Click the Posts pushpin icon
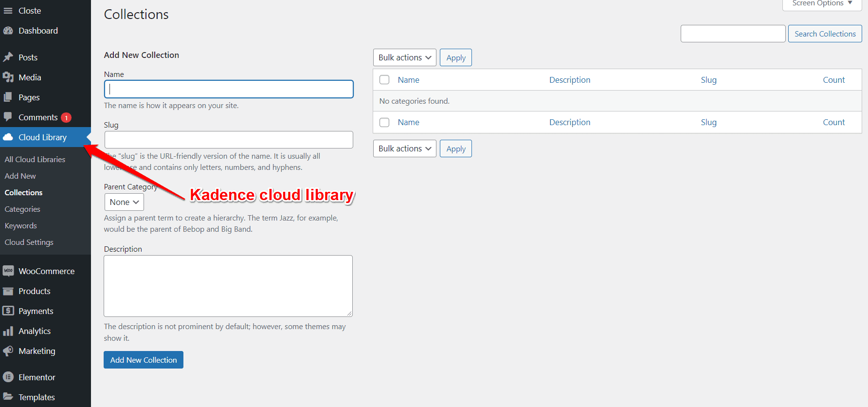This screenshot has height=407, width=868. coord(8,57)
